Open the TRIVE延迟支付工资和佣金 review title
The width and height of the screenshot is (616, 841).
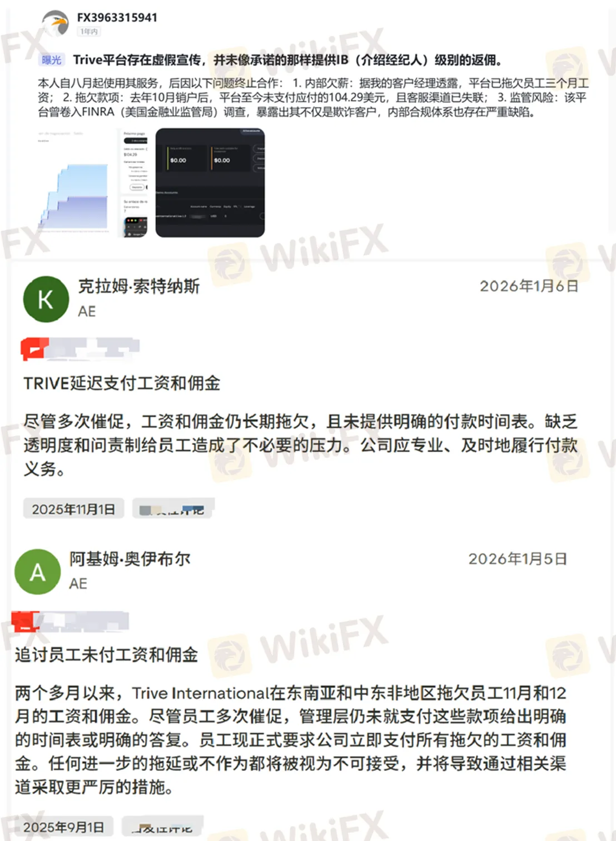point(122,383)
